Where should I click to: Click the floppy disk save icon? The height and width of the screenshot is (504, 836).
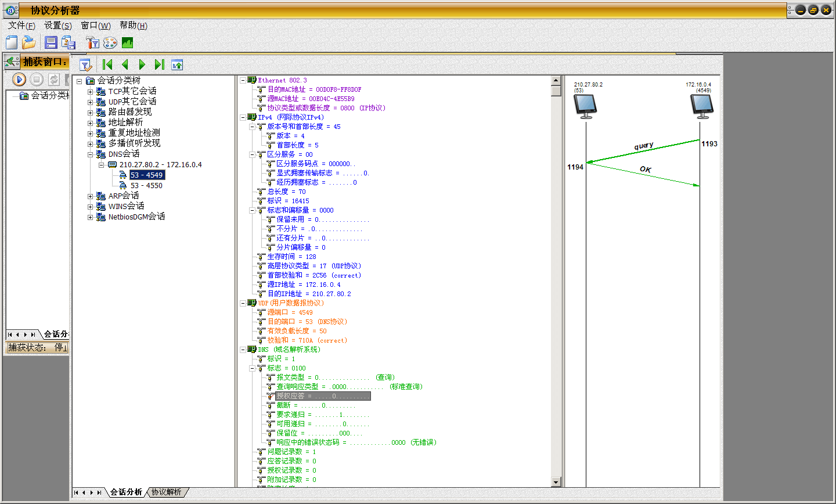(x=51, y=42)
